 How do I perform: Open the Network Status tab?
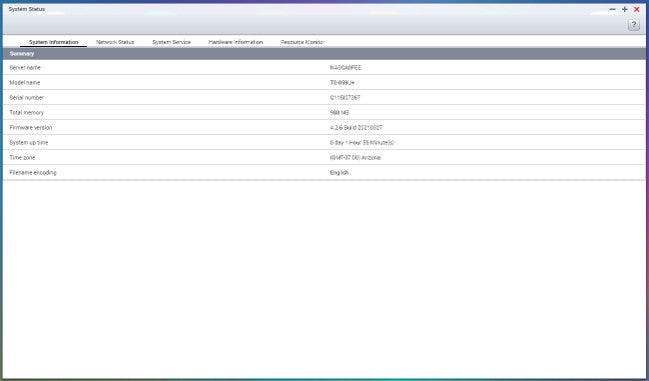115,42
